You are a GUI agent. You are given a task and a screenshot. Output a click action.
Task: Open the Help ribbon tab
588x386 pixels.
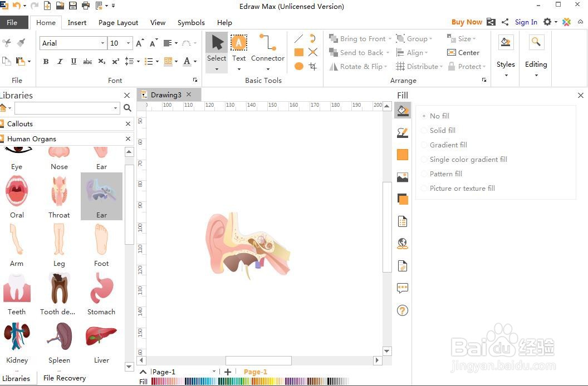(x=224, y=22)
